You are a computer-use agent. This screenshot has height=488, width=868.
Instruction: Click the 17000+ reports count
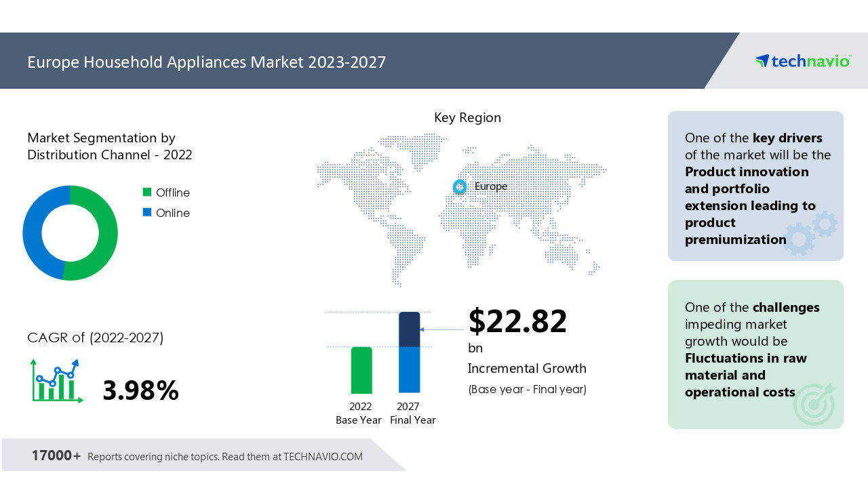[x=56, y=455]
